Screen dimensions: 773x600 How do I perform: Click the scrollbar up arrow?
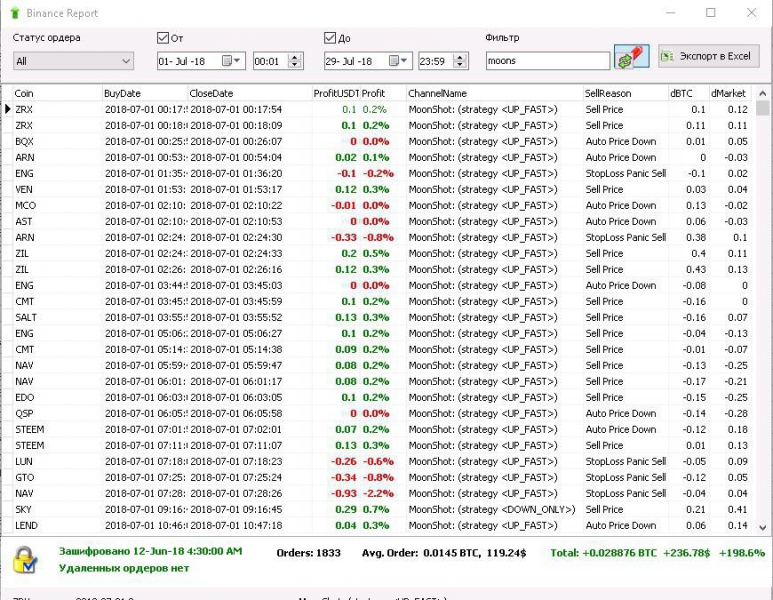[762, 93]
